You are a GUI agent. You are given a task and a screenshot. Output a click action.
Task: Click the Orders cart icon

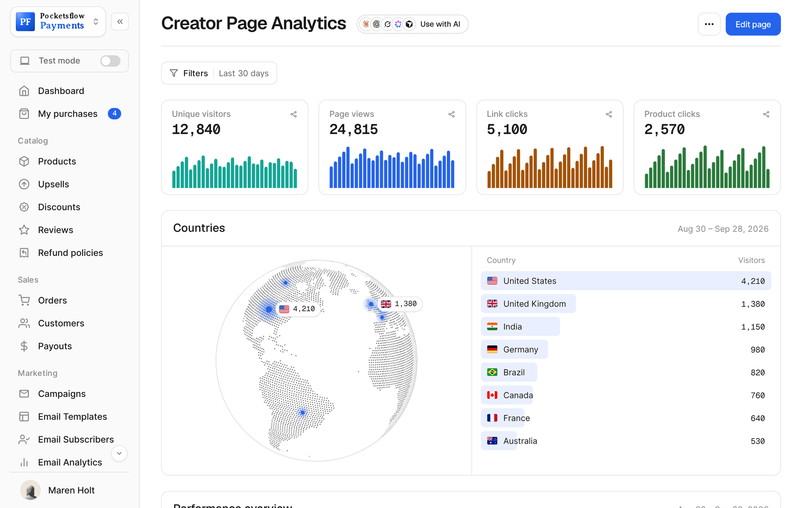point(24,300)
